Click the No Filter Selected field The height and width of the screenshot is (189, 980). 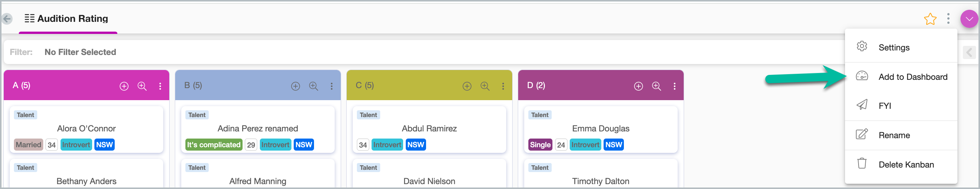(x=80, y=52)
